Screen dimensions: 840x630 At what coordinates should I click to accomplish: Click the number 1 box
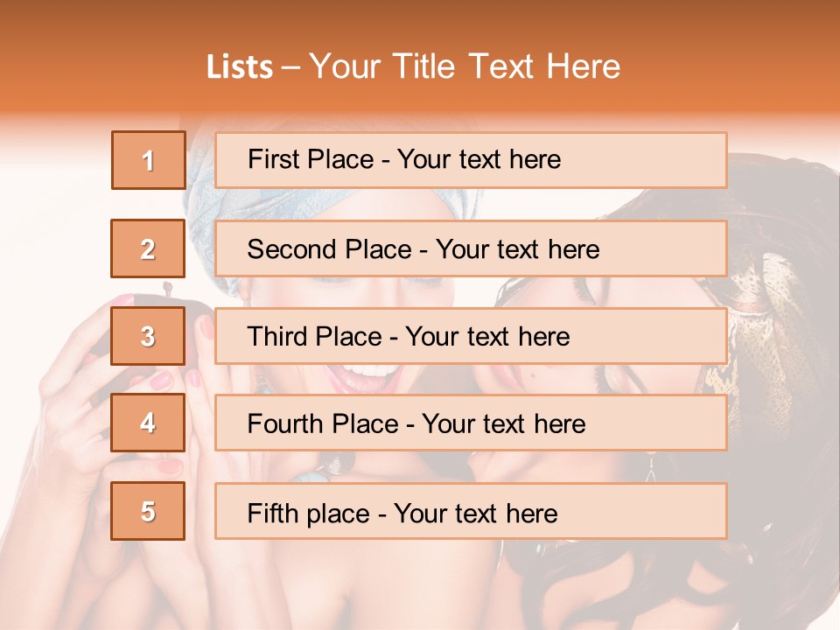coord(149,160)
